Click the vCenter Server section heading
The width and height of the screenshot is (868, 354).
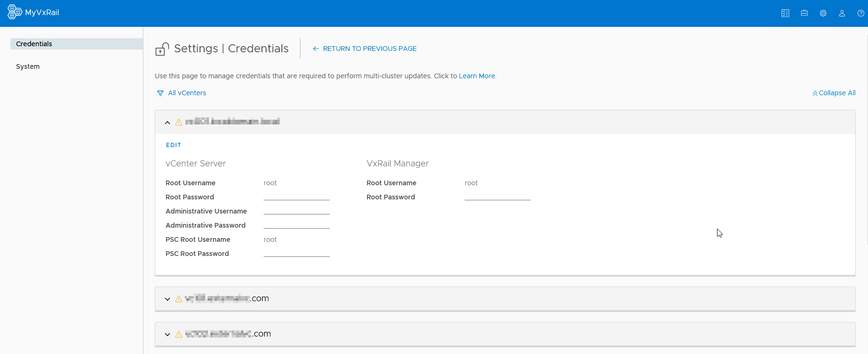(x=196, y=164)
